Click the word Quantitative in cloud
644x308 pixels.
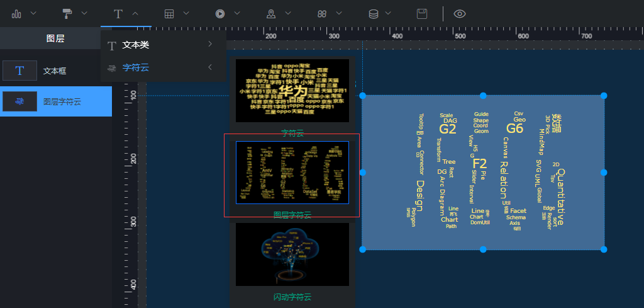tap(560, 197)
